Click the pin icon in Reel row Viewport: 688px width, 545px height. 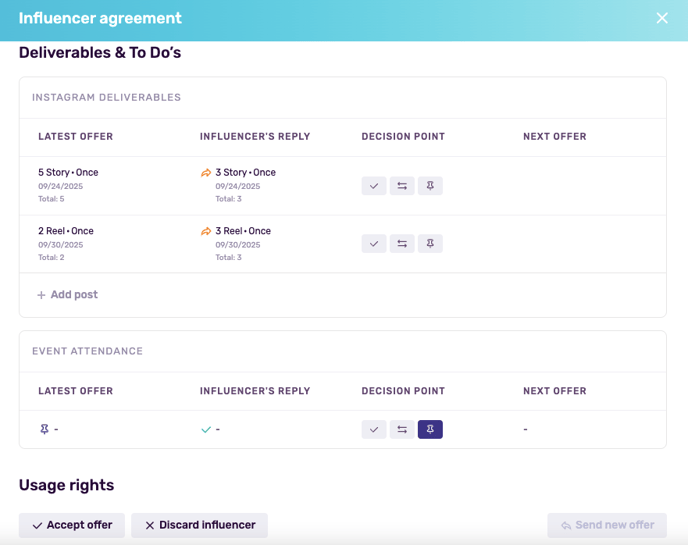(430, 244)
